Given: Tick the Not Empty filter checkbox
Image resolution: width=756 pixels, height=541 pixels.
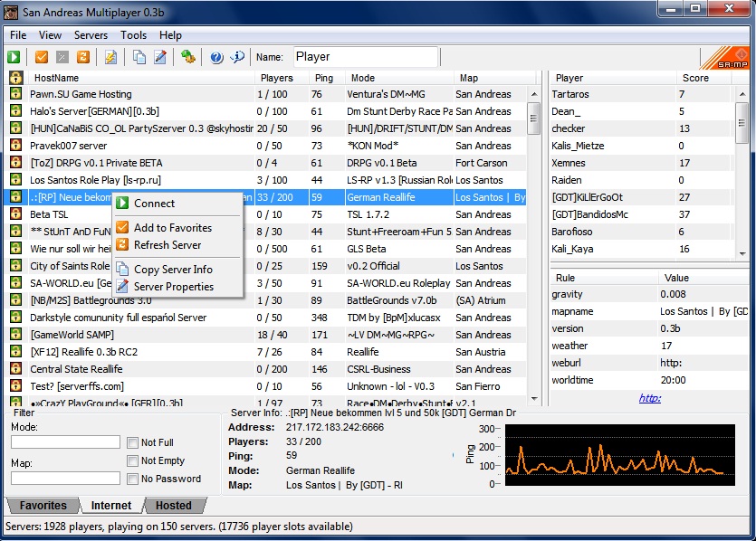Looking at the screenshot, I should [133, 460].
